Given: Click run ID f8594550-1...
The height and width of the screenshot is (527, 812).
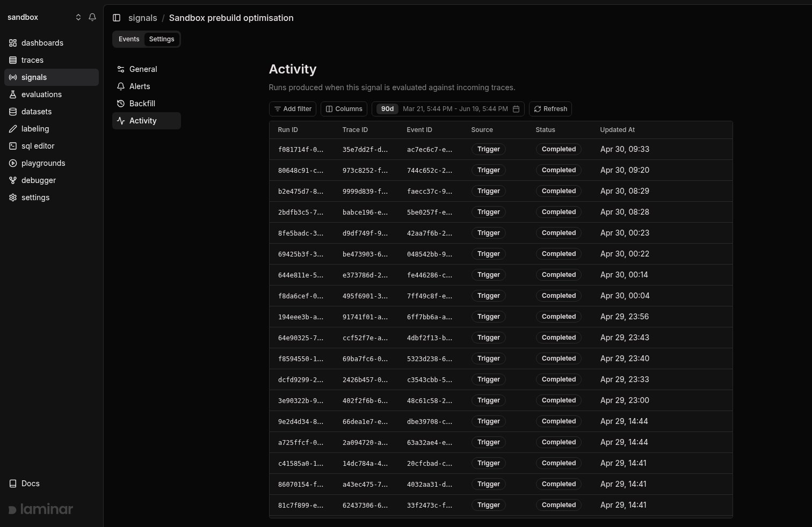Looking at the screenshot, I should click(x=301, y=359).
